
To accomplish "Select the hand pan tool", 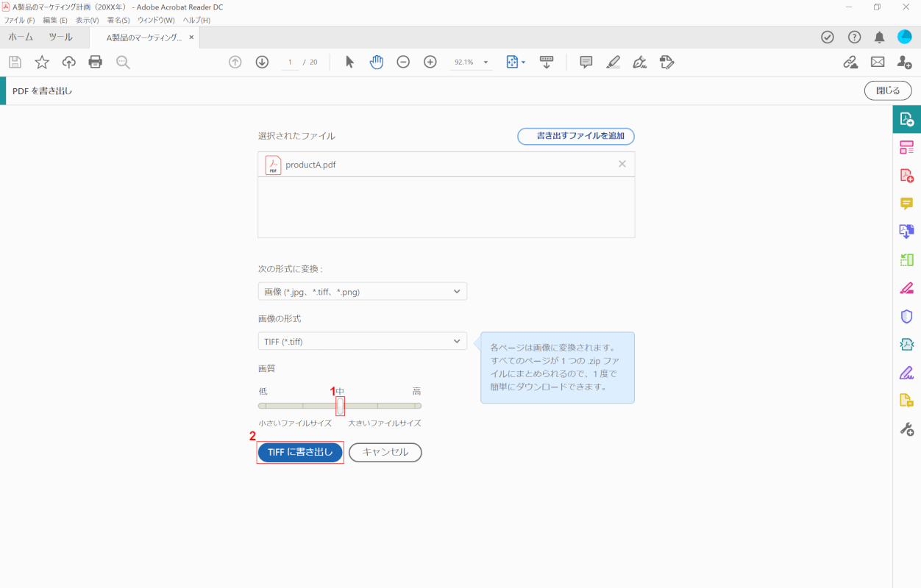I will point(377,62).
